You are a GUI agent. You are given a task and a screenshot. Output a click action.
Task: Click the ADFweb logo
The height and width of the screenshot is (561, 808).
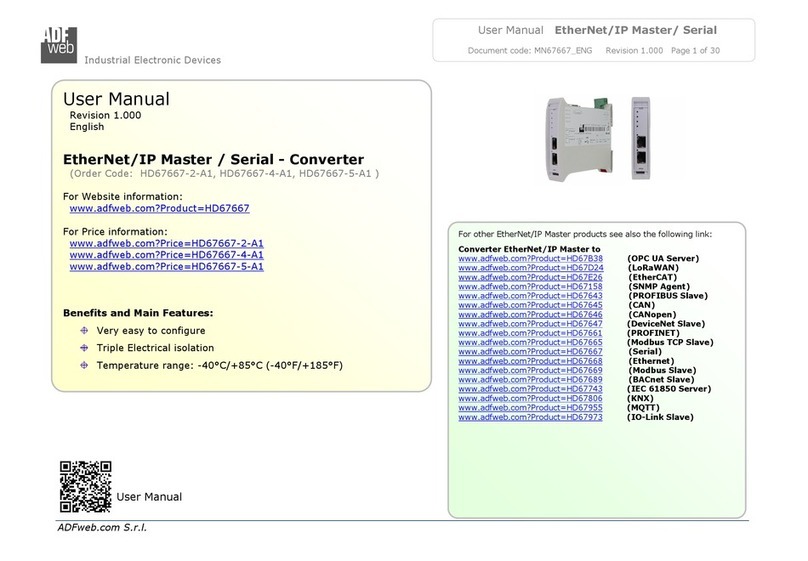[59, 45]
